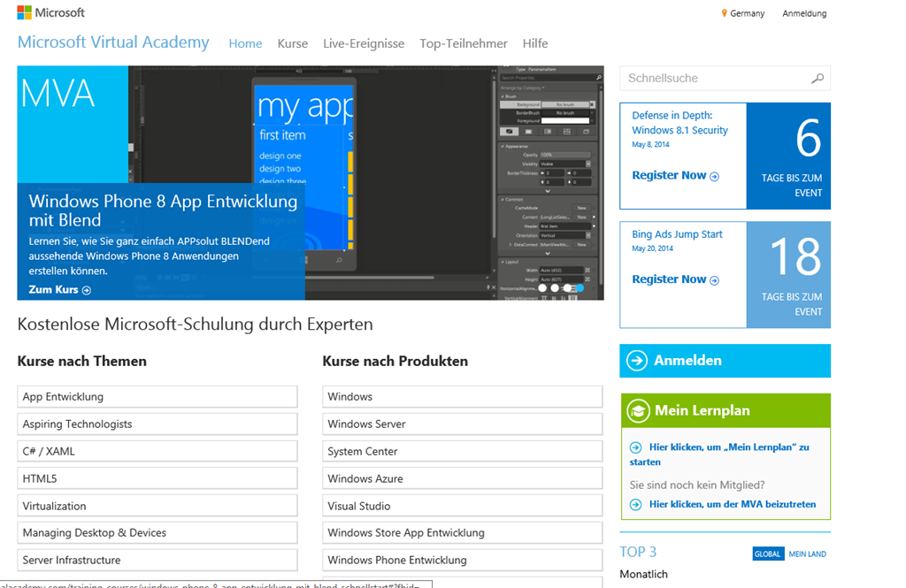Click the Microsoft logo
The image size is (906, 588).
coord(50,12)
